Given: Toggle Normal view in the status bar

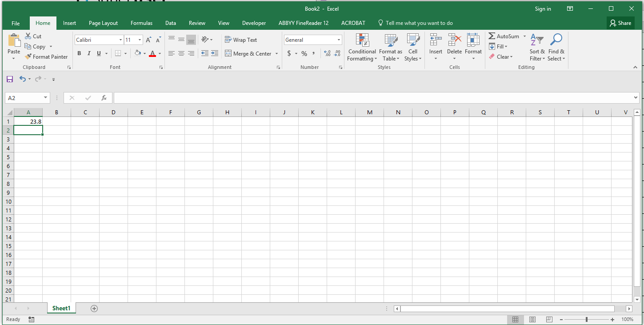Looking at the screenshot, I should (516, 319).
